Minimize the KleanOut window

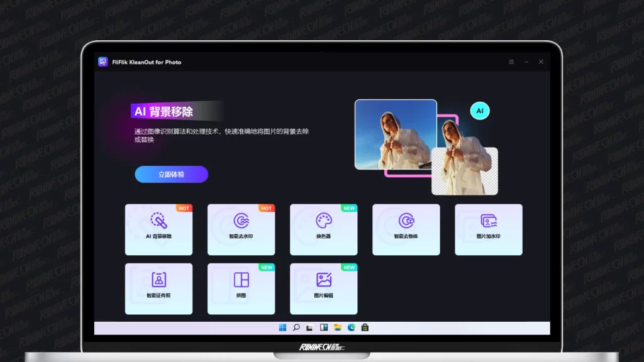(526, 62)
